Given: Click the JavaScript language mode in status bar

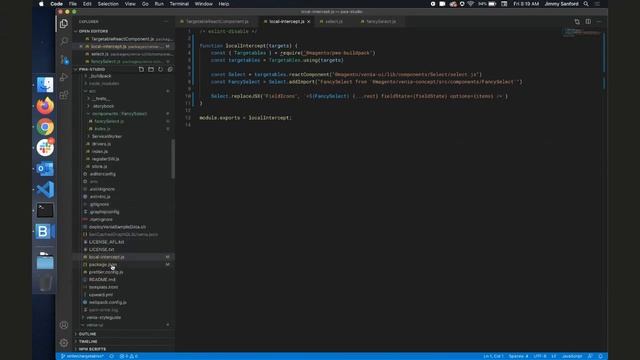Looking at the screenshot, I should coord(572,356).
